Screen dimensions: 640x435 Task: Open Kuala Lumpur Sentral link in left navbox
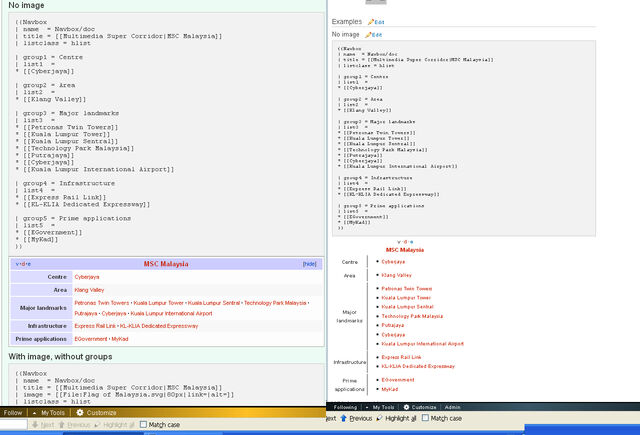(214, 303)
